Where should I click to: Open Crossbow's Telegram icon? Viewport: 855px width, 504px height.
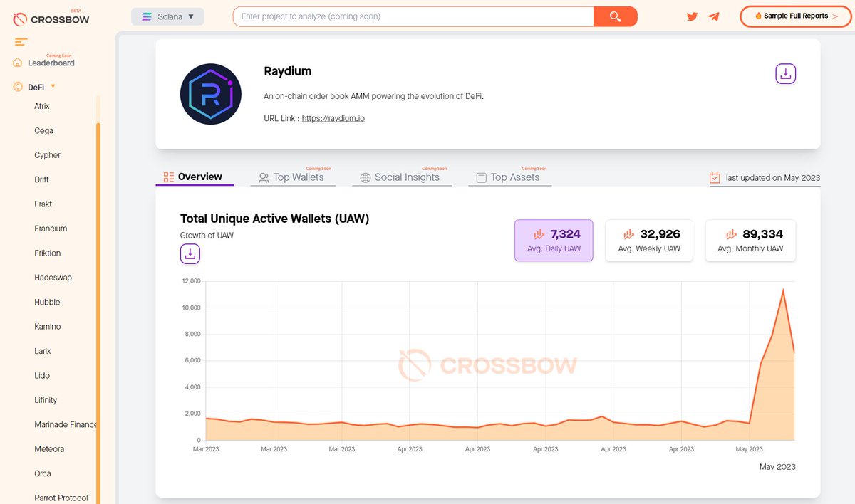pyautogui.click(x=714, y=16)
